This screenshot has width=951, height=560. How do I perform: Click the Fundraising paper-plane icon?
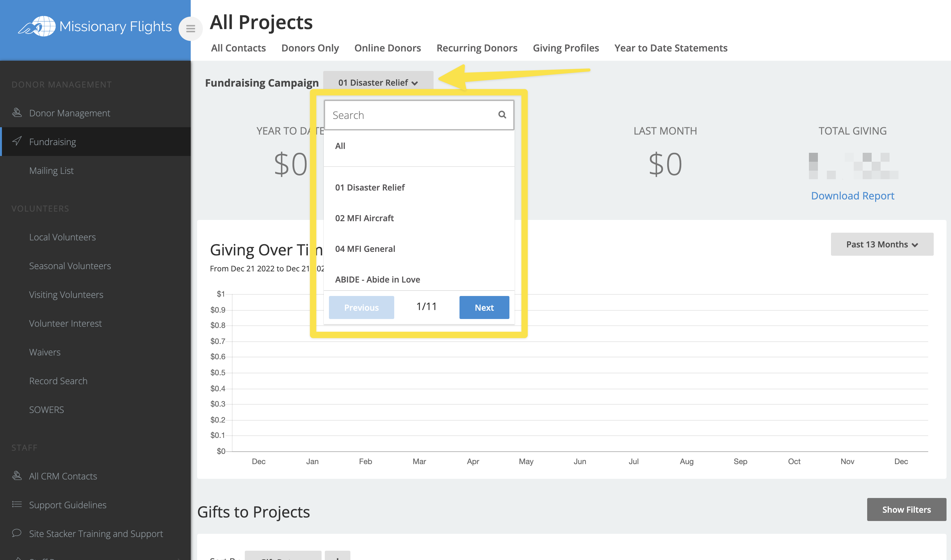pyautogui.click(x=17, y=141)
